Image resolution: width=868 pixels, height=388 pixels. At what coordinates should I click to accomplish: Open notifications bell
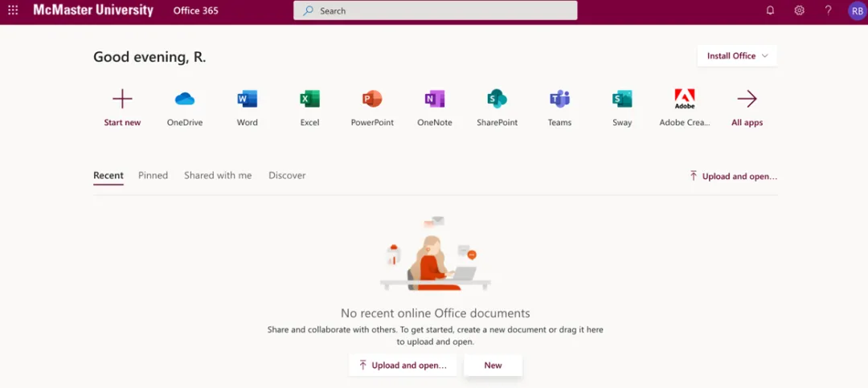tap(770, 10)
